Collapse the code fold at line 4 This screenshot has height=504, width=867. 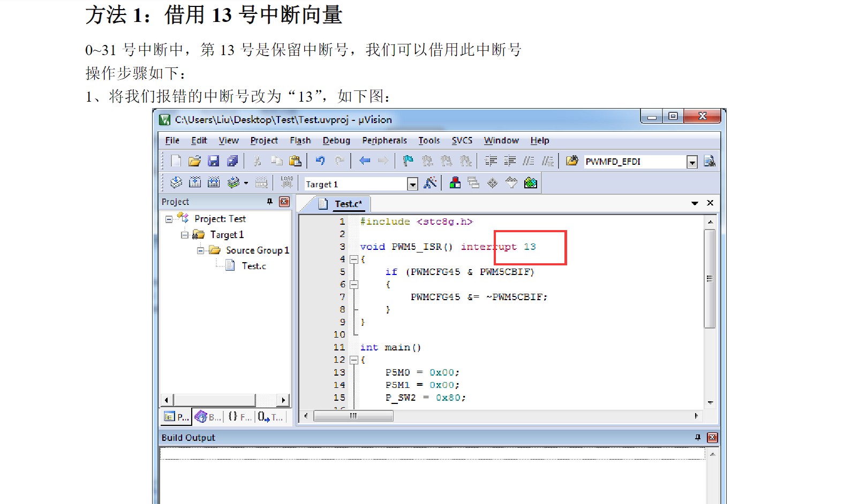(353, 259)
